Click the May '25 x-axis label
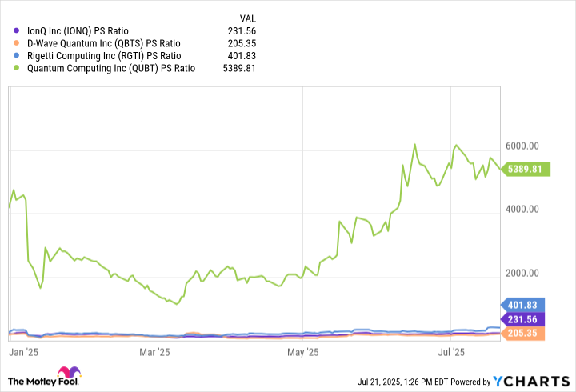The image size is (576, 392). (302, 351)
